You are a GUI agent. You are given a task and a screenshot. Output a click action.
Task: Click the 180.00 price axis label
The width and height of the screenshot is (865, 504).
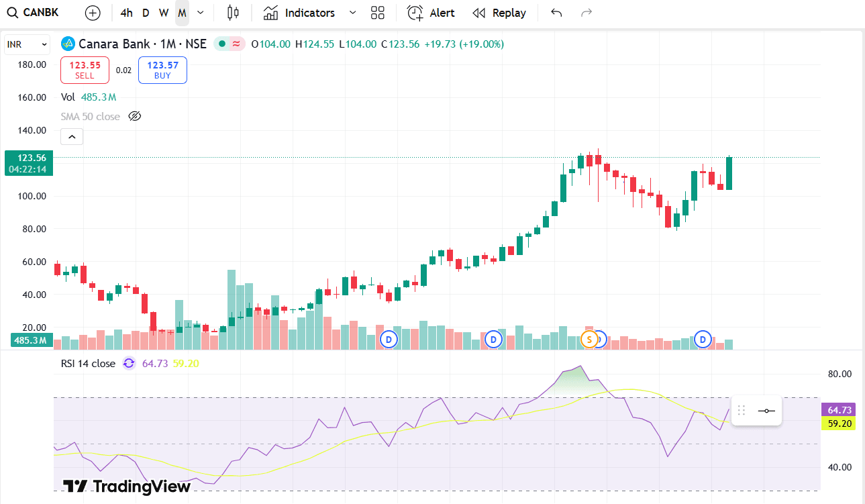[32, 64]
